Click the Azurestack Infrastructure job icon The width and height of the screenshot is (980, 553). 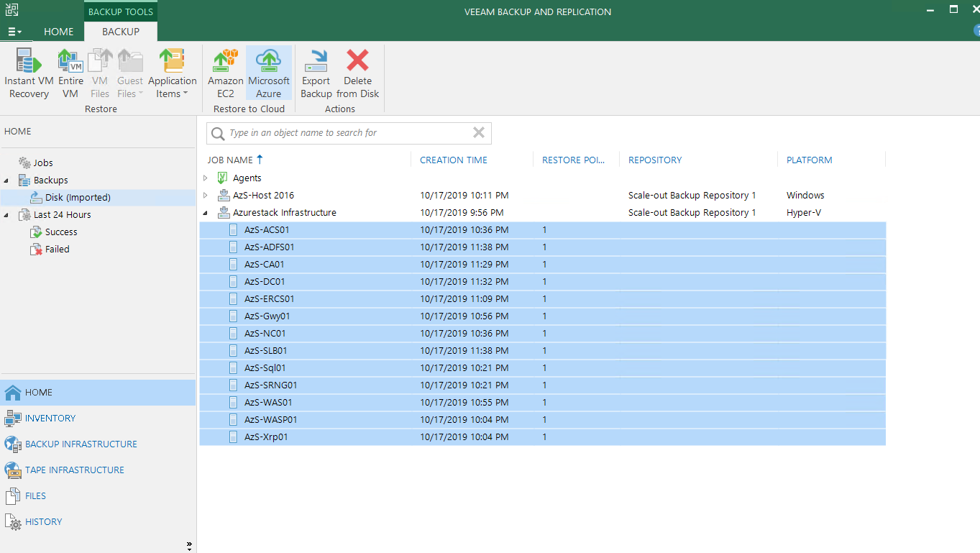(222, 212)
